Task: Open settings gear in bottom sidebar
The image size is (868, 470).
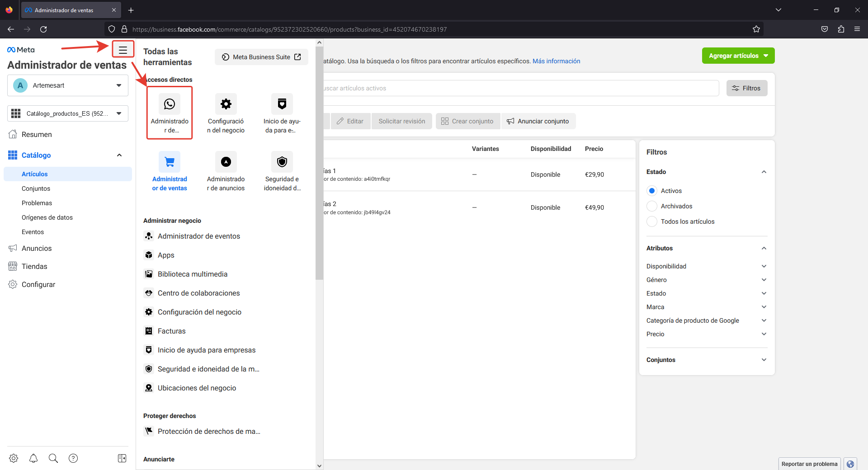Action: tap(14, 458)
